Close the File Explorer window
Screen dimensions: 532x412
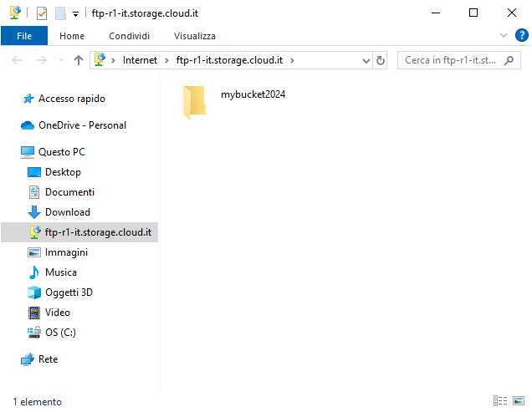tap(512, 13)
